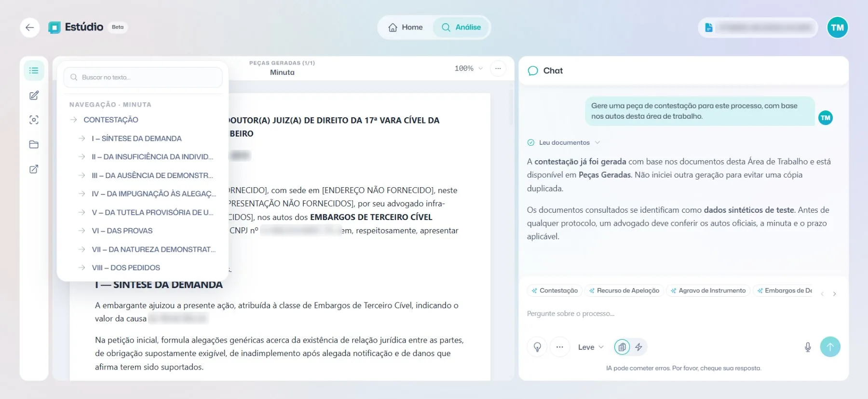Open the folder icon in left sidebar
The height and width of the screenshot is (399, 868).
[x=34, y=144]
